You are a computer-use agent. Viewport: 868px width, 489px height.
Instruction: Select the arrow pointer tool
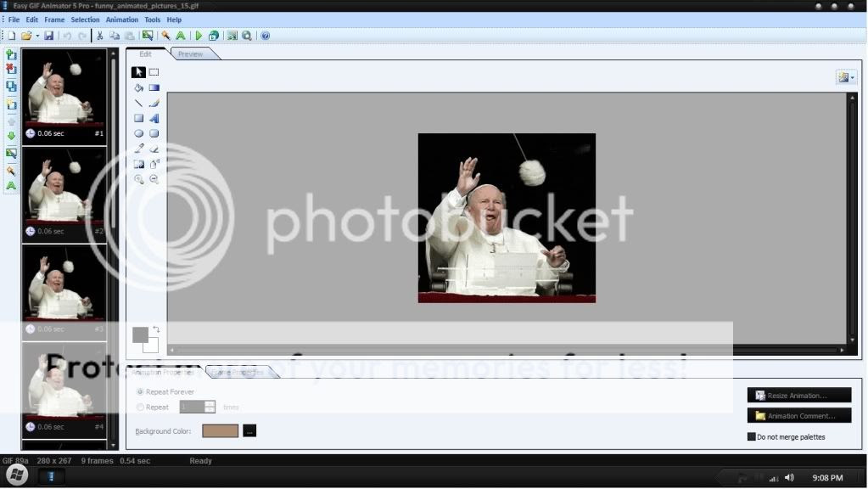point(138,72)
